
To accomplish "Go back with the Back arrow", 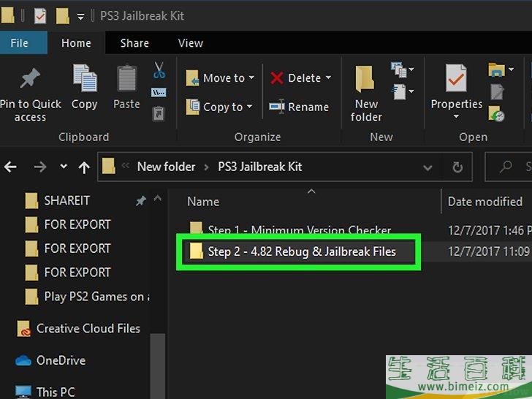I will [x=10, y=167].
